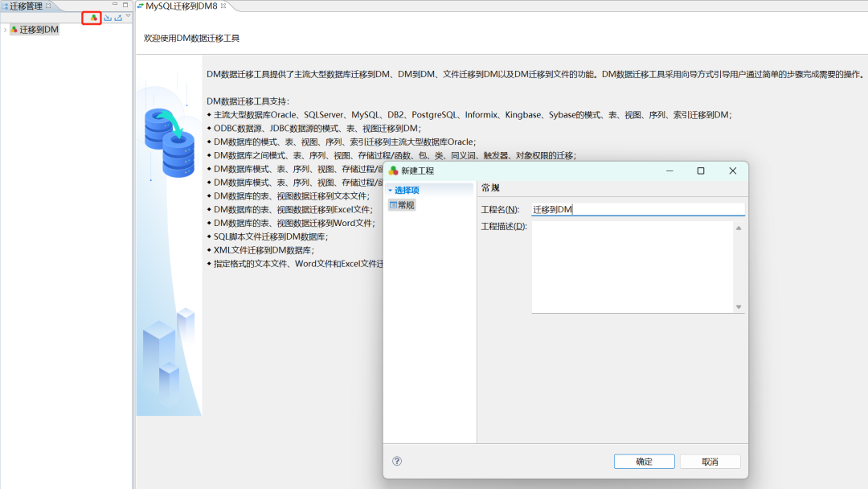This screenshot has width=868, height=489.
Task: Maximize the 迁移管理 panel
Action: [x=125, y=5]
